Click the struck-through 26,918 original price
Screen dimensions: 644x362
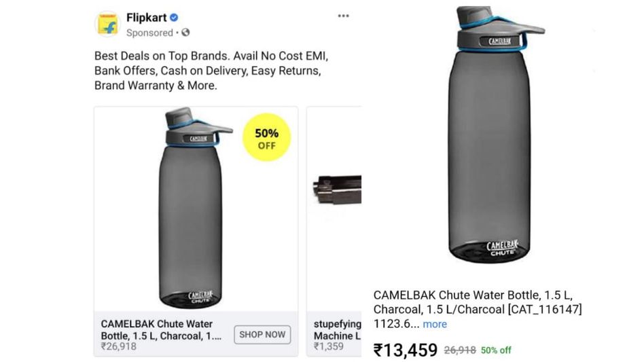[x=459, y=350]
